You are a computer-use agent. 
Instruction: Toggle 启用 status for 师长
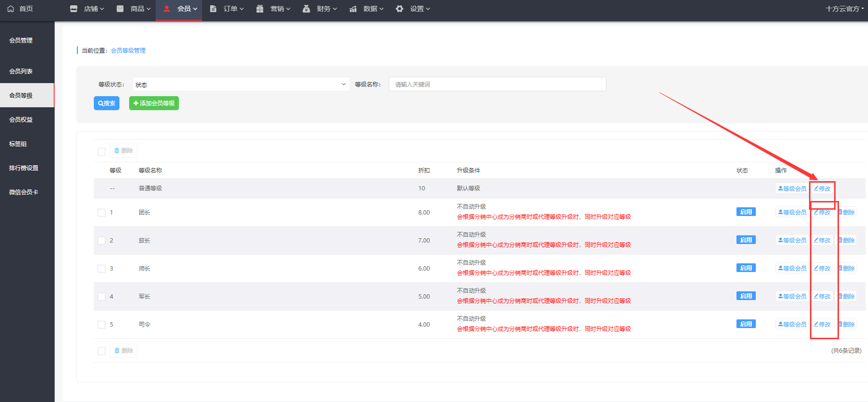[746, 268]
